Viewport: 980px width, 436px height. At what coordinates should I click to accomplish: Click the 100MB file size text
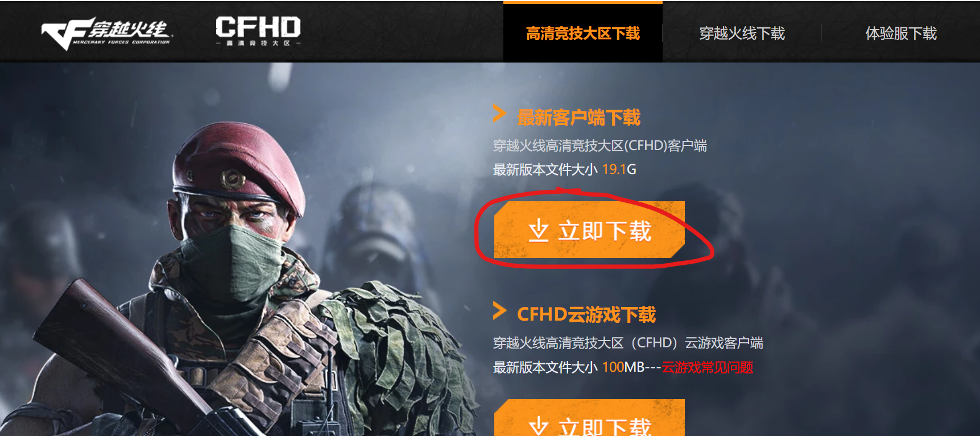point(623,367)
